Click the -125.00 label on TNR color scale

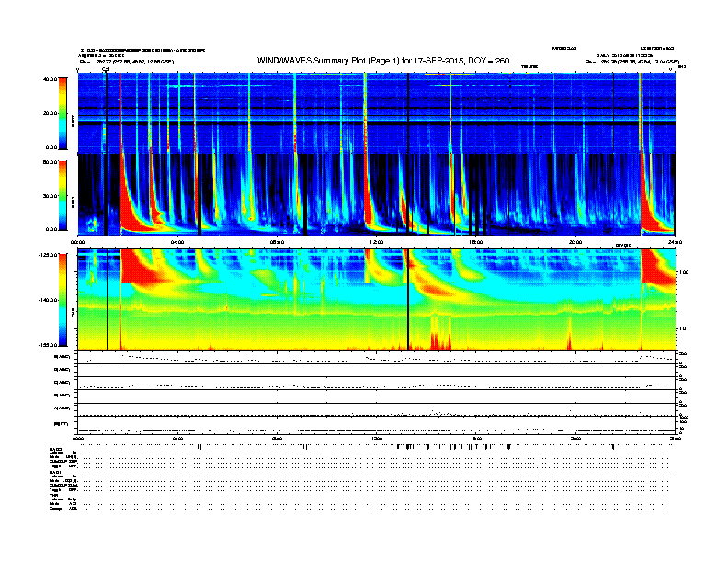click(48, 255)
